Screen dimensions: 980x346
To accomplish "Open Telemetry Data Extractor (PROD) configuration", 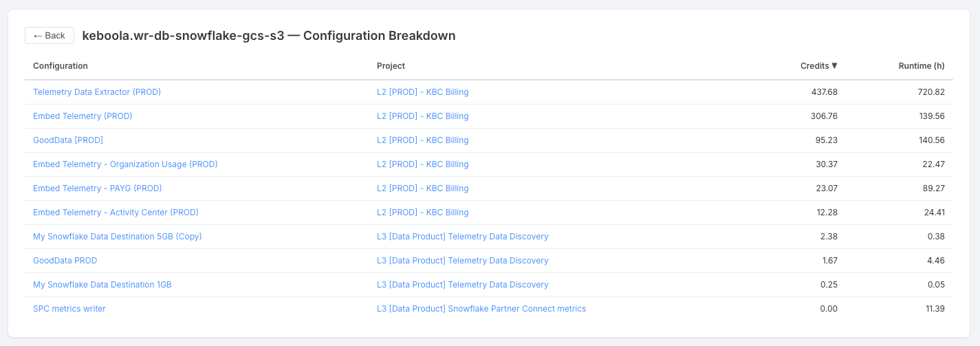I will 97,92.
